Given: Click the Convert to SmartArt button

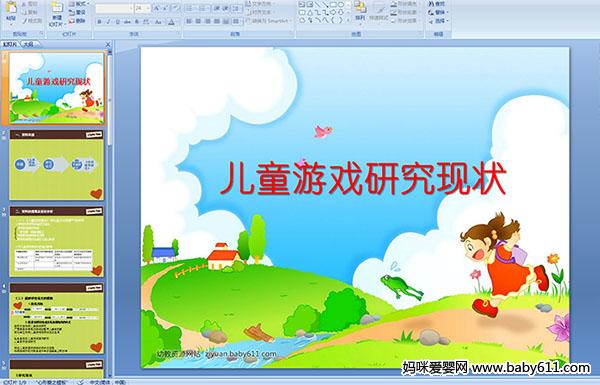Looking at the screenshot, I should pos(269,21).
